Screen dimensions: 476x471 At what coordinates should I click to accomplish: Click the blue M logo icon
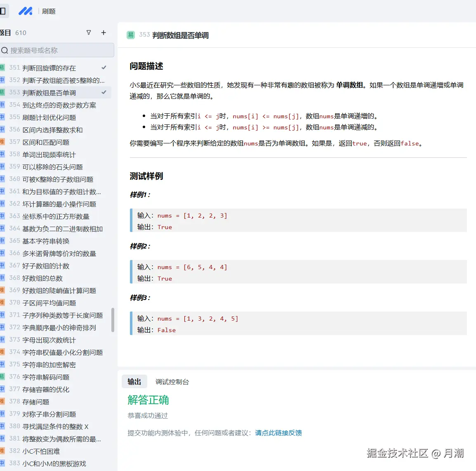tap(26, 11)
